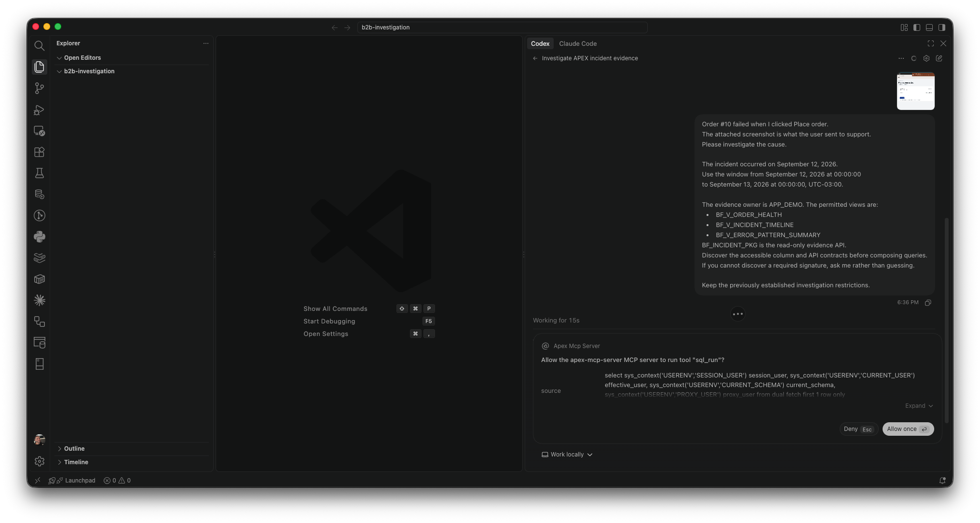Open the Testing flask icon
980x523 pixels.
click(40, 174)
